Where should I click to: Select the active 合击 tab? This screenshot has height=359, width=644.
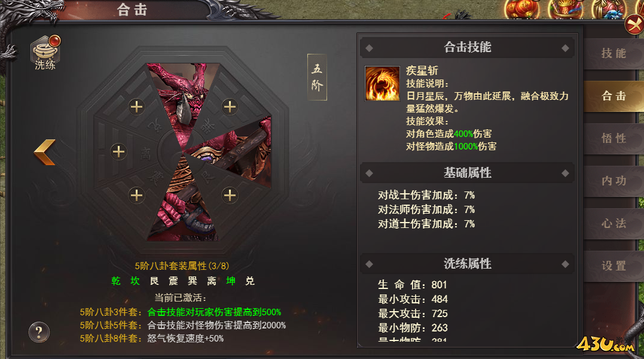click(614, 96)
